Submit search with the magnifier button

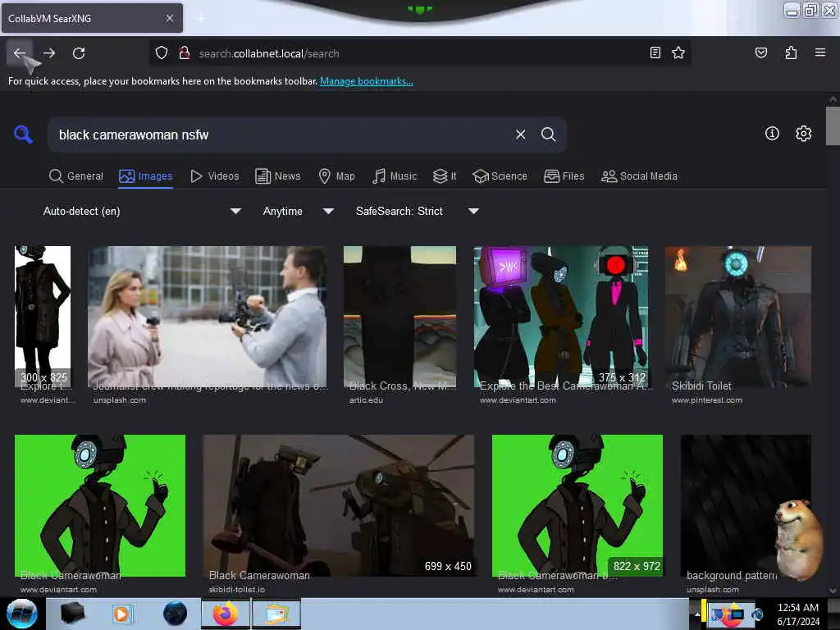(x=548, y=135)
